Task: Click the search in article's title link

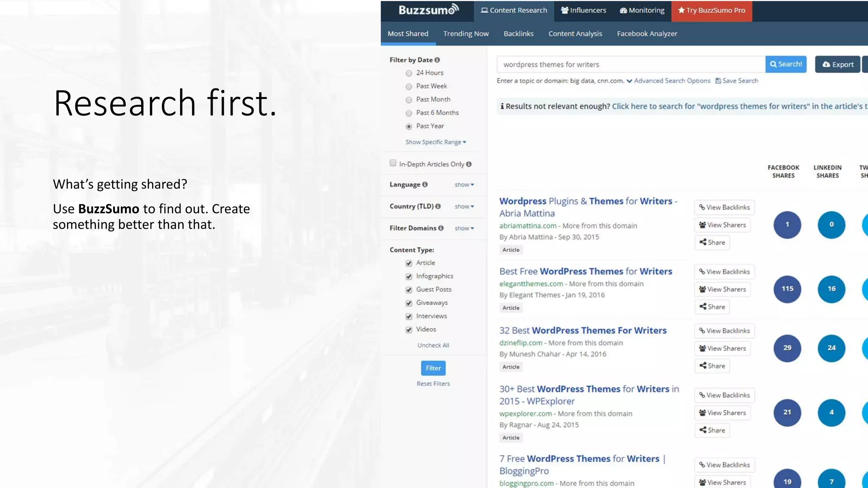Action: pos(740,106)
